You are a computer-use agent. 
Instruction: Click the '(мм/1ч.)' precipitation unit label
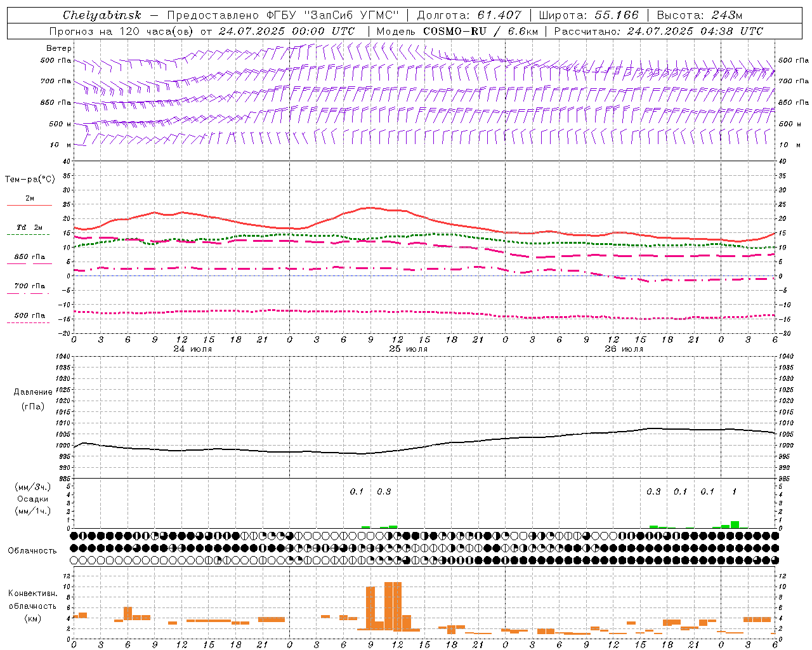click(x=33, y=511)
